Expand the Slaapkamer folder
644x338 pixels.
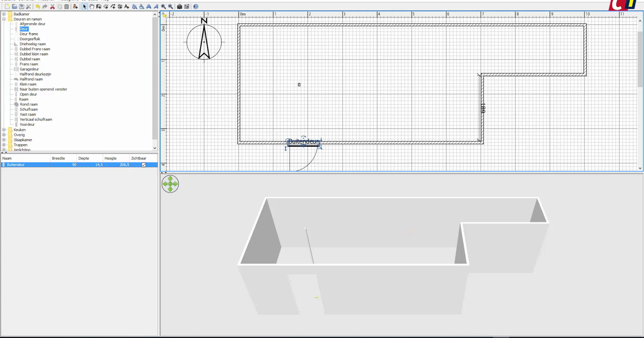pos(4,140)
